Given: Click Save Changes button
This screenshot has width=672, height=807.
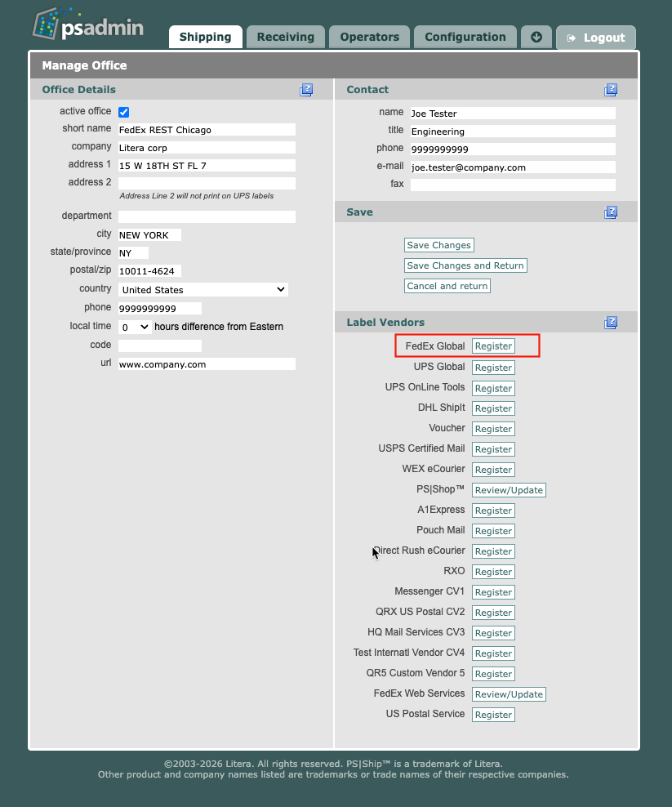Looking at the screenshot, I should [439, 245].
